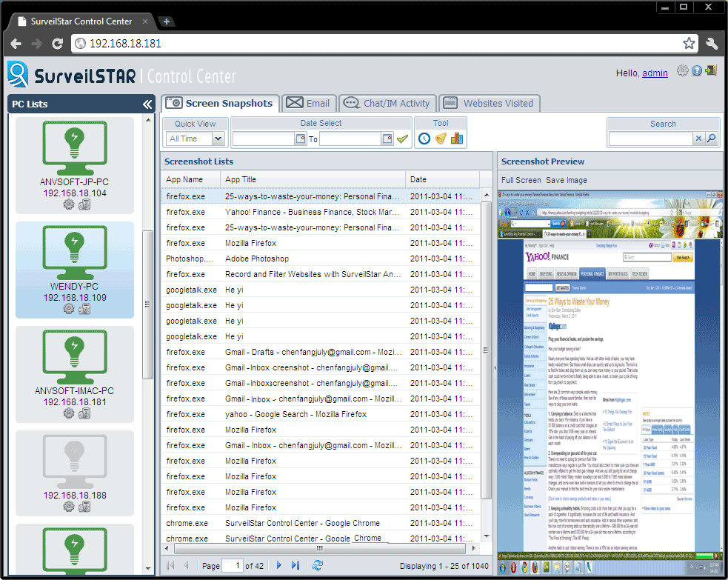Click the end date input field
Image resolution: width=728 pixels, height=580 pixels.
pyautogui.click(x=350, y=139)
